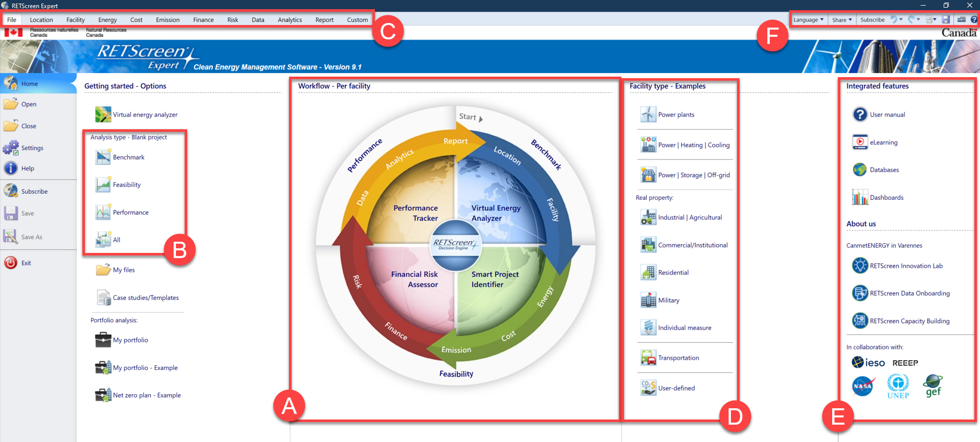Open My files folder

coord(115,270)
